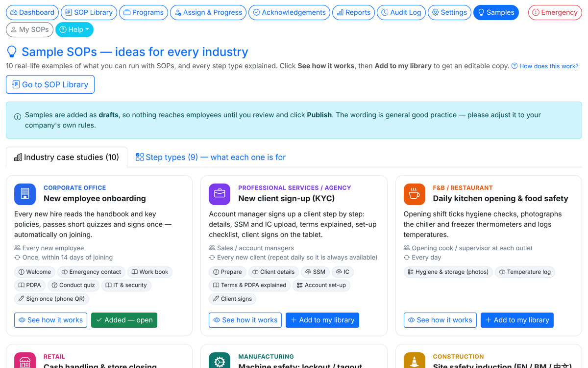
Task: Open the Reports nav item
Action: pyautogui.click(x=353, y=12)
